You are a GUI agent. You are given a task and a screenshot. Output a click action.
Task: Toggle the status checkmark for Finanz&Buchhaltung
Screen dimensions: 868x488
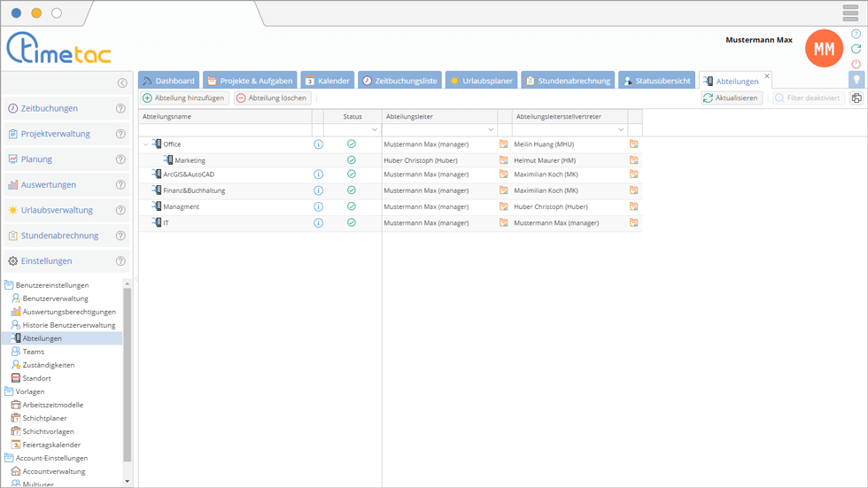pos(352,190)
